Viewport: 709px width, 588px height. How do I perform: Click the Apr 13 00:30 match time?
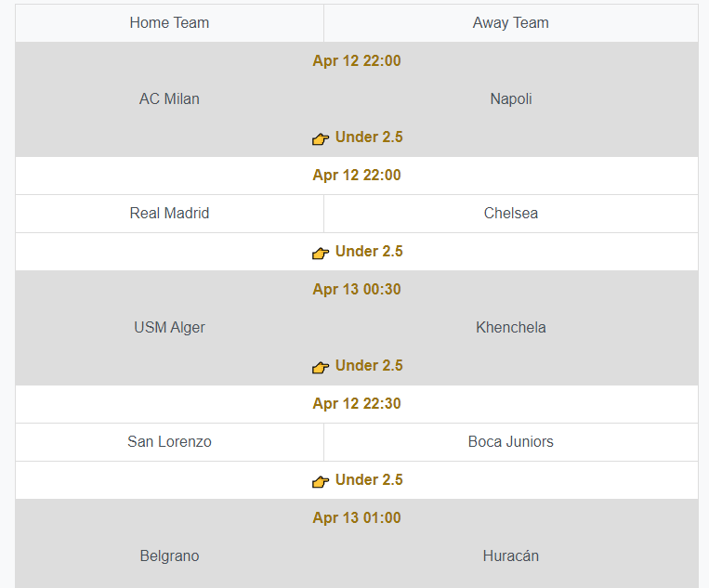pos(357,290)
